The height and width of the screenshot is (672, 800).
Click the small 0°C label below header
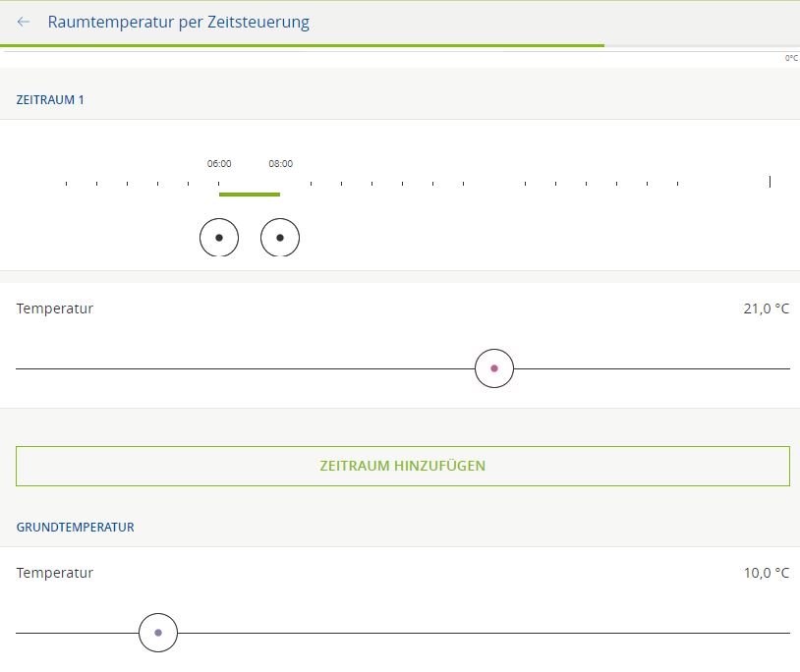(791, 58)
